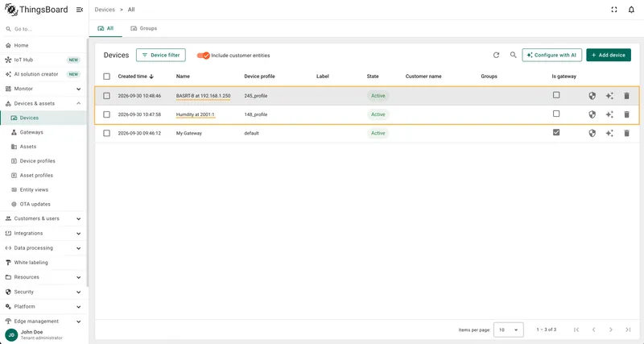This screenshot has width=644, height=344.
Task: Expand the Edge management section
Action: (x=43, y=321)
